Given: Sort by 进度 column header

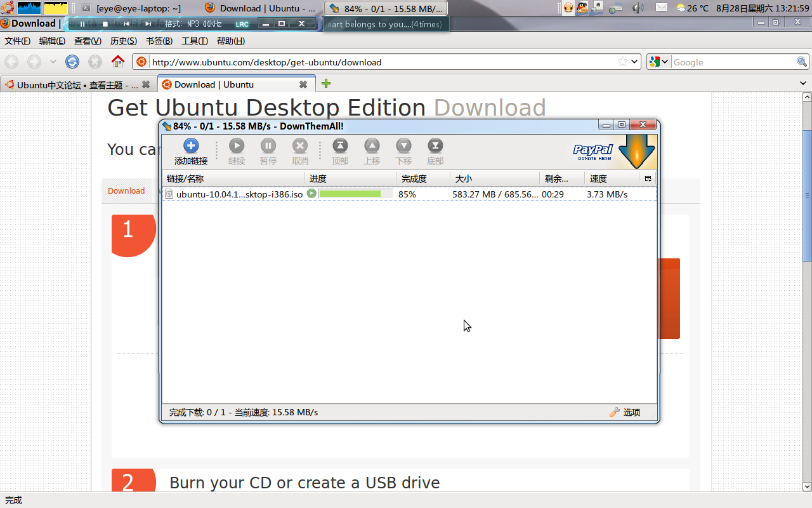Looking at the screenshot, I should pyautogui.click(x=350, y=178).
